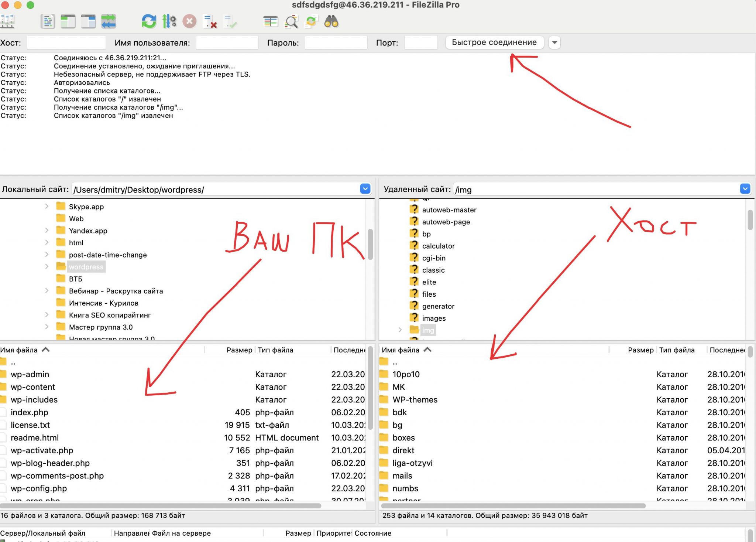
Task: Open quick connect history dropdown arrow
Action: (x=554, y=42)
